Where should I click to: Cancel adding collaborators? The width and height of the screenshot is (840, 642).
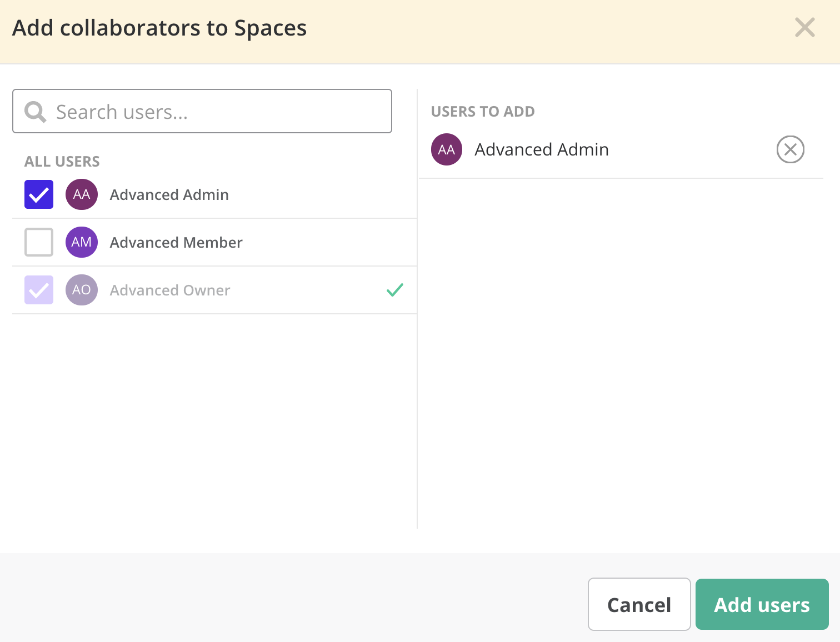tap(639, 604)
